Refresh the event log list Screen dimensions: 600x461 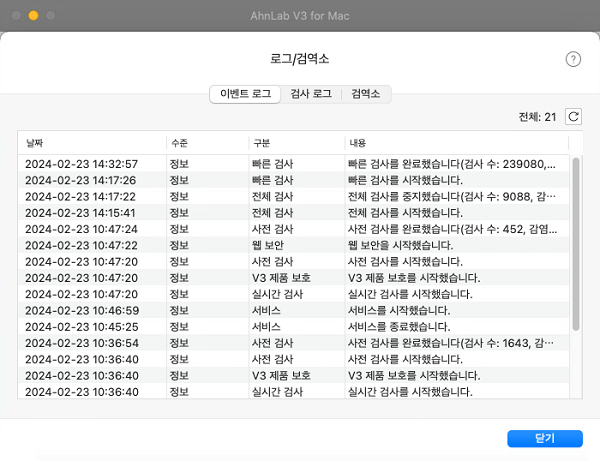[573, 117]
